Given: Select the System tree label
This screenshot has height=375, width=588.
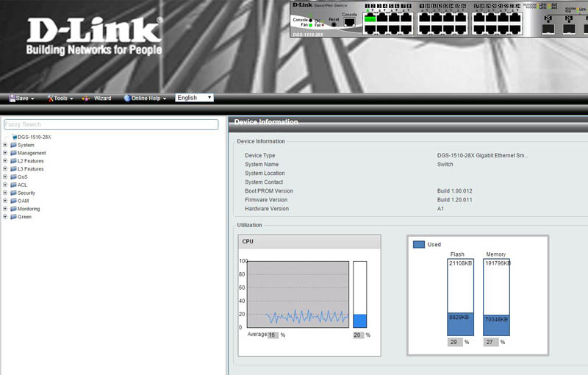Looking at the screenshot, I should (x=26, y=145).
